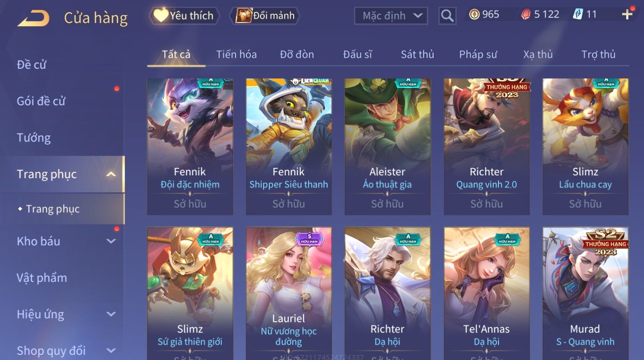Switch to the Sát thủ tab
Viewport: 644px width, 360px height.
[x=417, y=55]
